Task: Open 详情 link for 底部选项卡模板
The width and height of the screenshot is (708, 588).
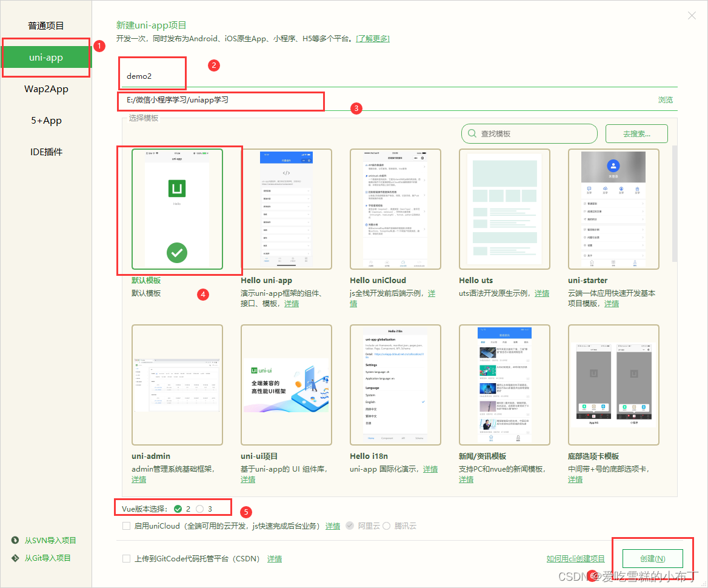Action: point(575,479)
